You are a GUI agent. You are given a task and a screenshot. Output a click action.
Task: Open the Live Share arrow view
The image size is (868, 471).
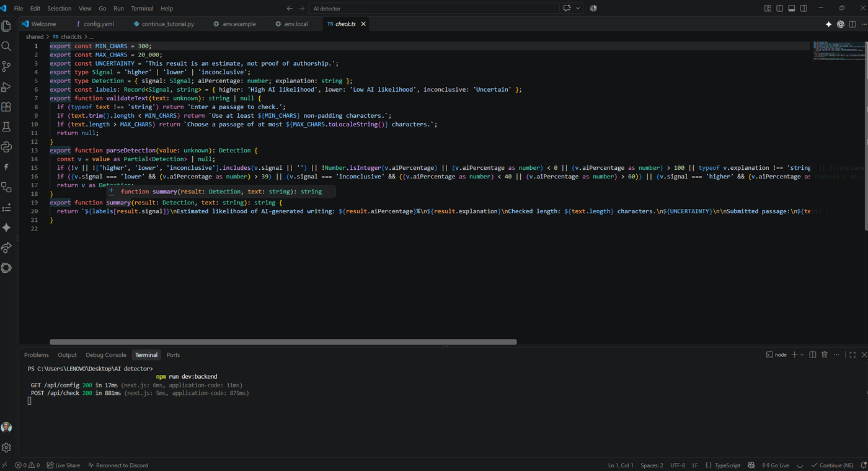(6, 248)
